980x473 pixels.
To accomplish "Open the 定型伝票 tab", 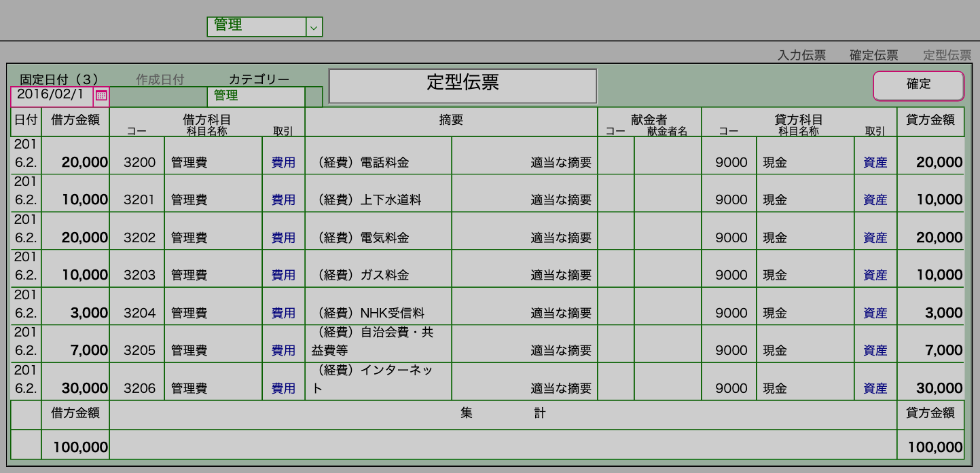I will pyautogui.click(x=947, y=56).
